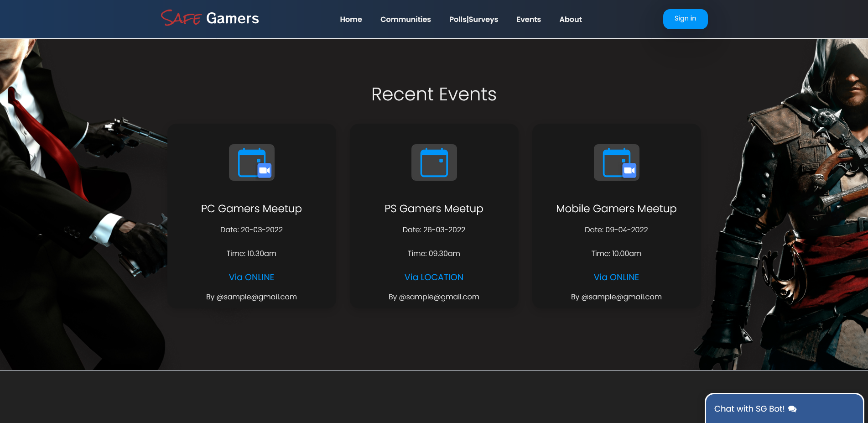Click the video camera badge on PC Meetup icon
Viewport: 868px width, 423px height.
[265, 170]
